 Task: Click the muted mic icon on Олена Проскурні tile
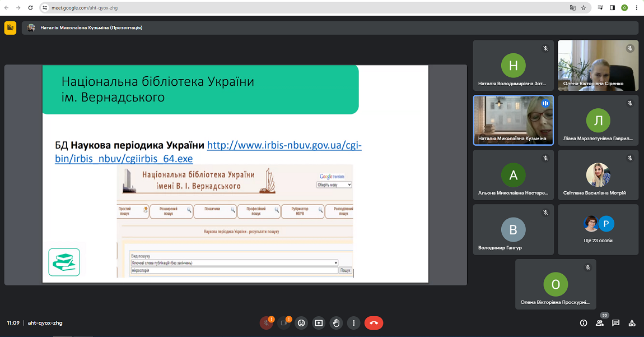pyautogui.click(x=588, y=267)
